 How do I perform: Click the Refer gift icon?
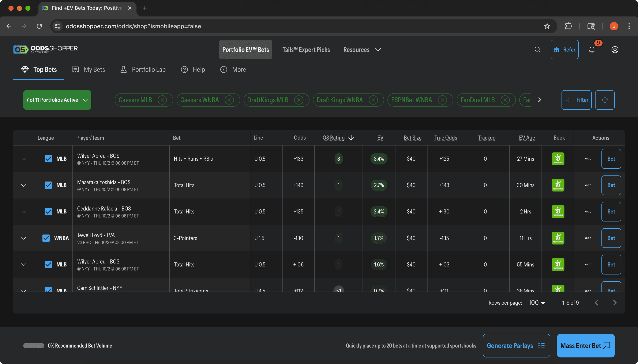point(557,49)
